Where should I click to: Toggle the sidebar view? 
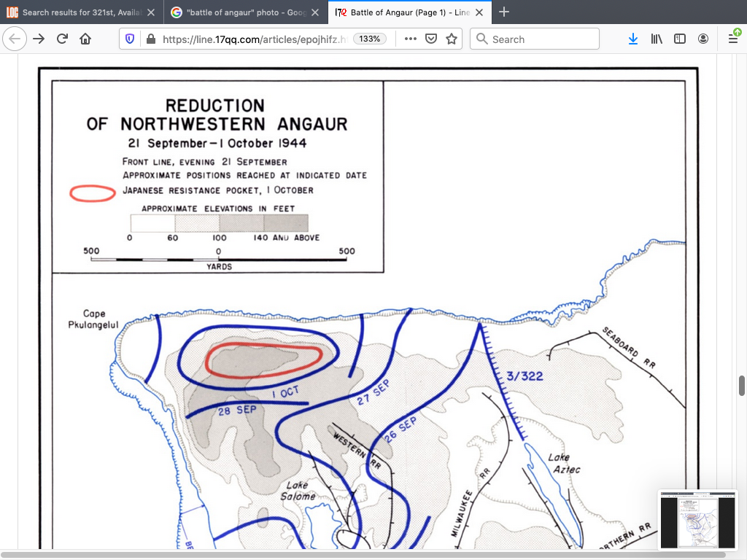click(x=680, y=39)
